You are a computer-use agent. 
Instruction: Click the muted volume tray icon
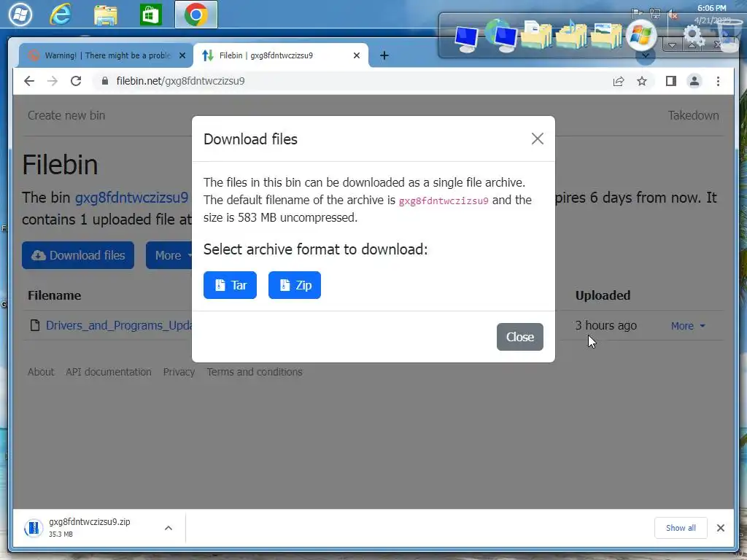coord(673,14)
